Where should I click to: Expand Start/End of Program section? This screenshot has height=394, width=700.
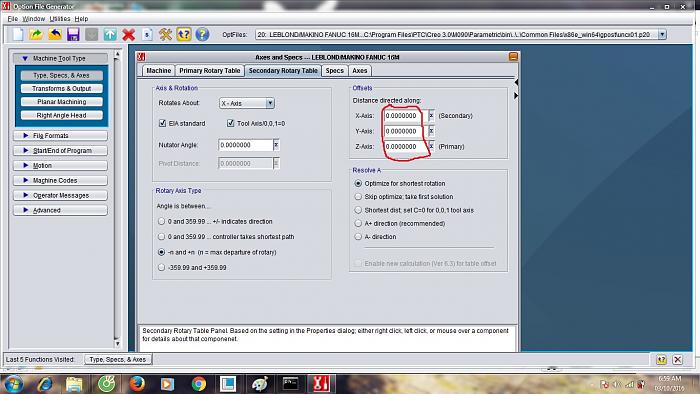(x=60, y=150)
